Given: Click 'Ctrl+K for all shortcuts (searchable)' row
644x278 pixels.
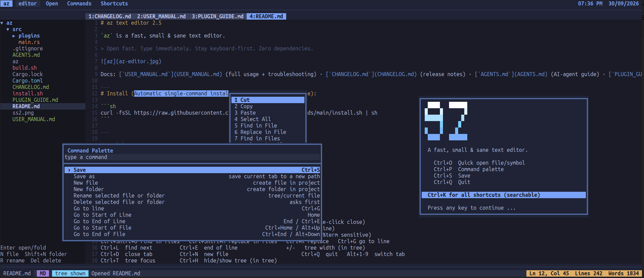Looking at the screenshot, I should (x=503, y=195).
